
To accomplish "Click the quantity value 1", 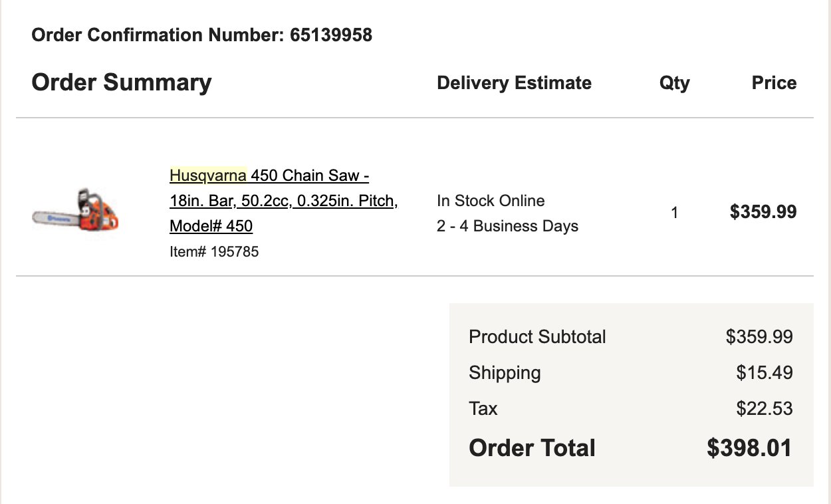I will pos(675,213).
